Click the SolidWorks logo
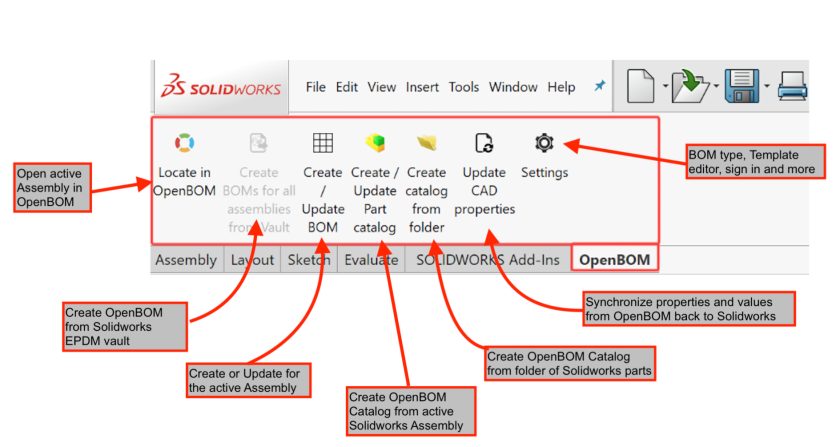 click(221, 86)
